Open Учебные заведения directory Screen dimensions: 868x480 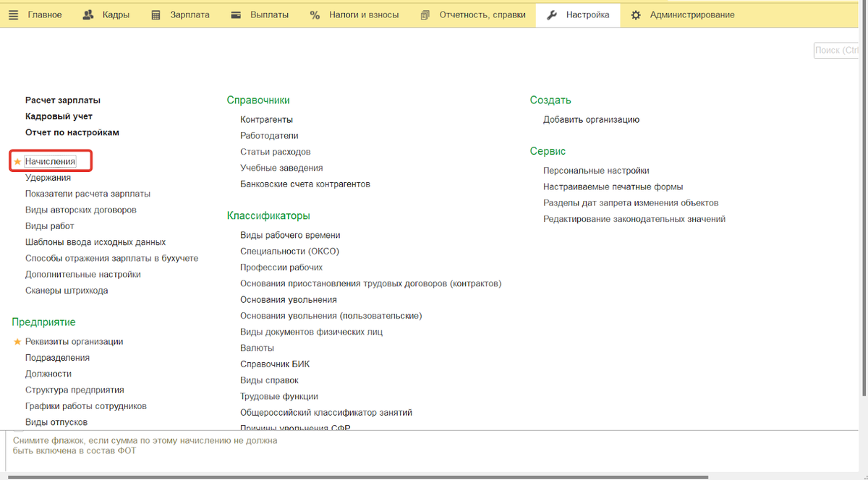click(x=281, y=168)
